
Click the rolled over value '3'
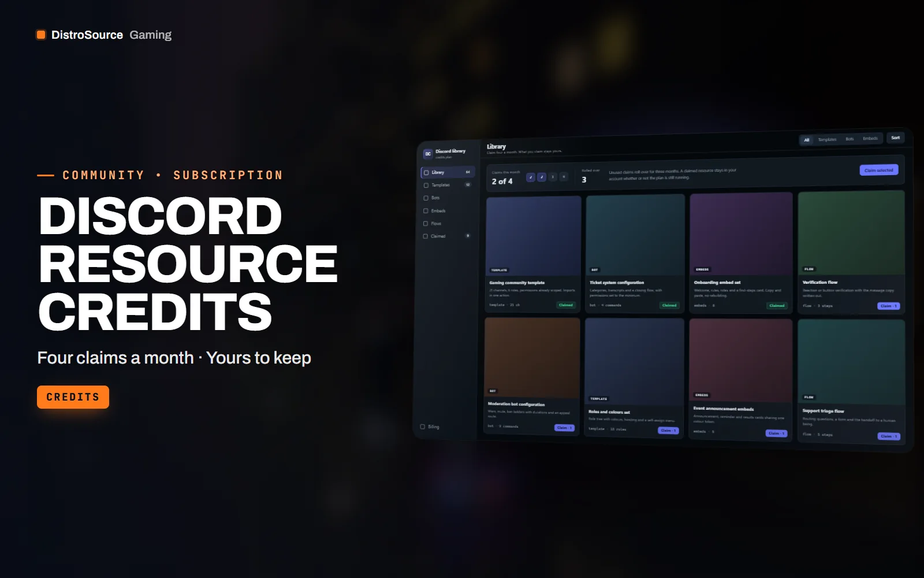584,180
